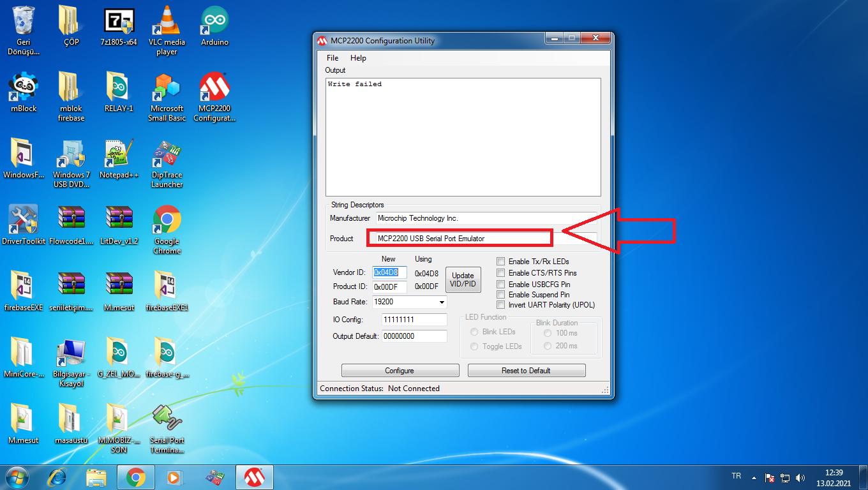The image size is (868, 490).
Task: Select the mblok firebase folder
Action: (x=71, y=97)
